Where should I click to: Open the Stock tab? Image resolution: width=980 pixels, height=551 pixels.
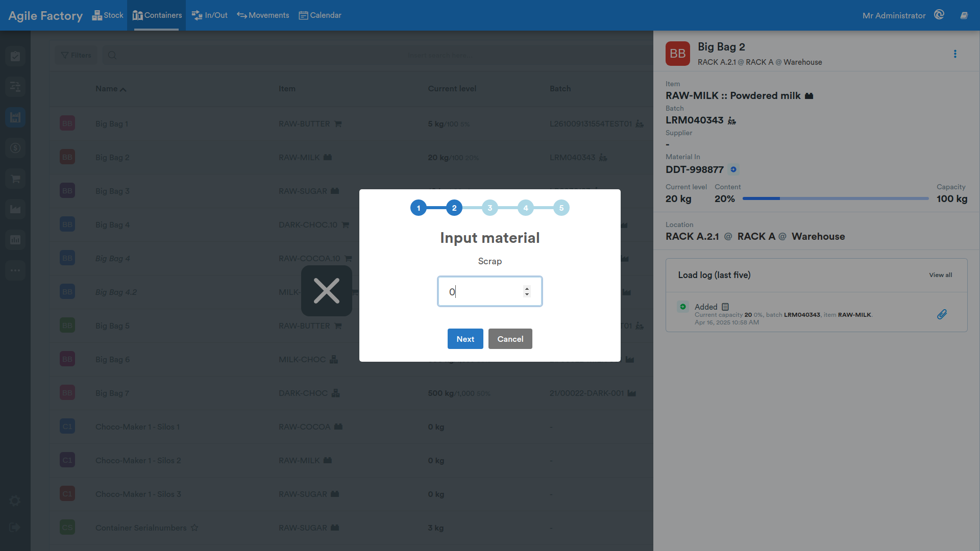click(x=108, y=15)
